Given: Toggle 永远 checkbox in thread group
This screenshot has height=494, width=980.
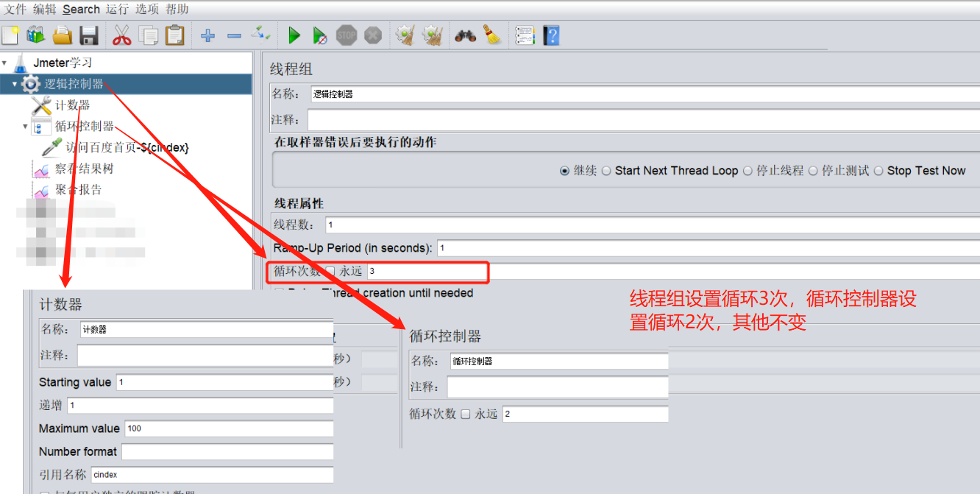Looking at the screenshot, I should pos(330,271).
